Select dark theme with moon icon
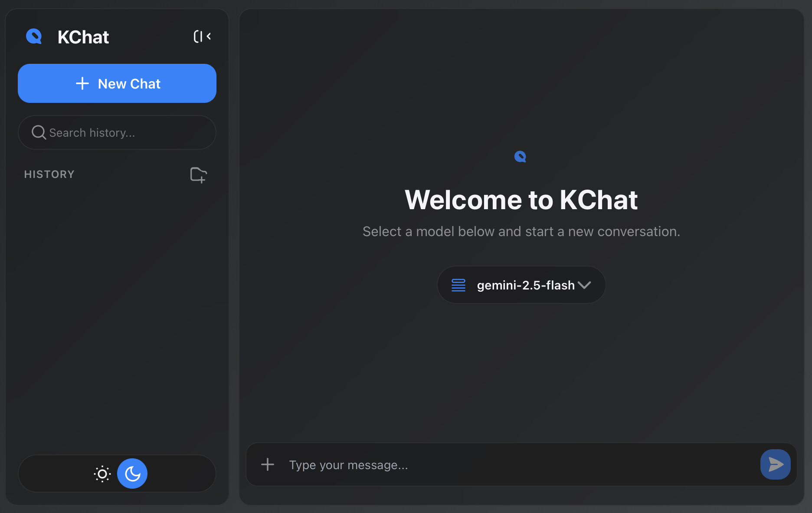The image size is (812, 513). tap(132, 474)
